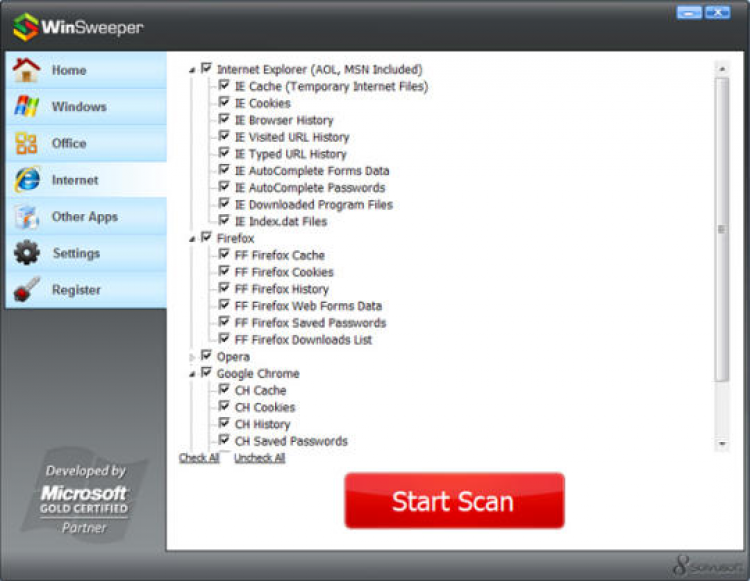Click the Register brush icon
Viewport: 750px width, 581px height.
[x=27, y=289]
